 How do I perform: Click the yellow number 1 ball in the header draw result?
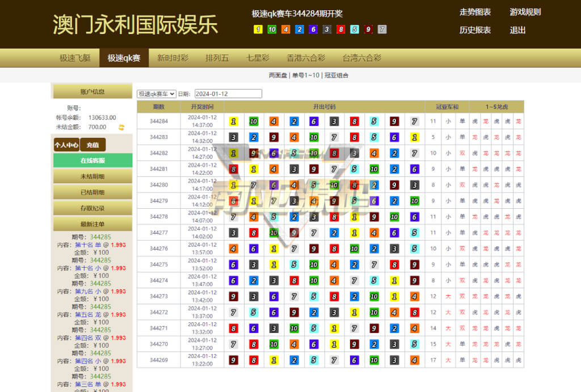[x=258, y=29]
